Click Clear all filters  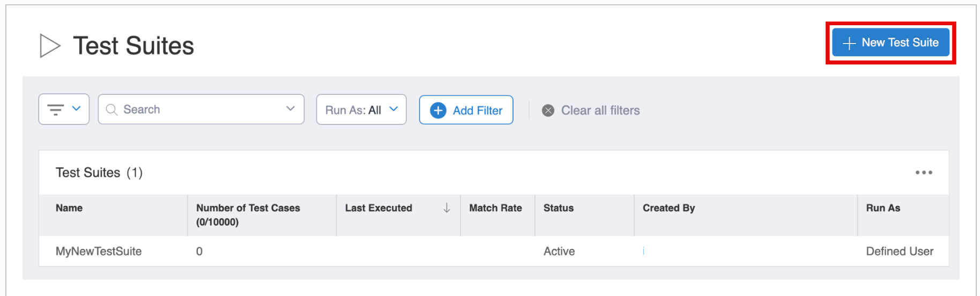600,110
